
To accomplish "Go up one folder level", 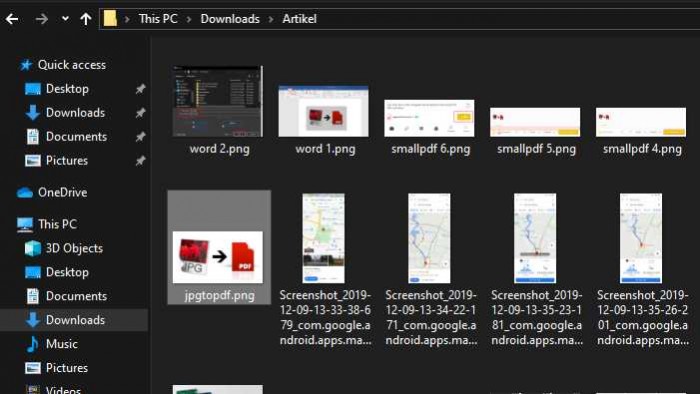I will coord(86,19).
